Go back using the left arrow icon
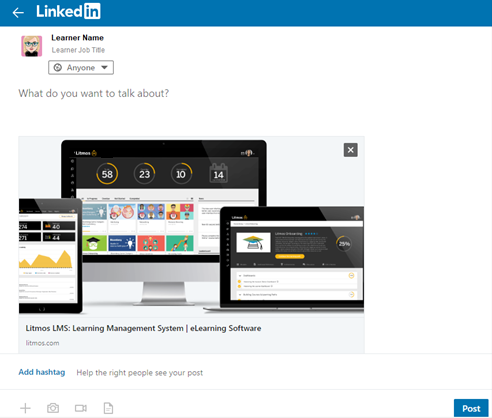 (18, 13)
